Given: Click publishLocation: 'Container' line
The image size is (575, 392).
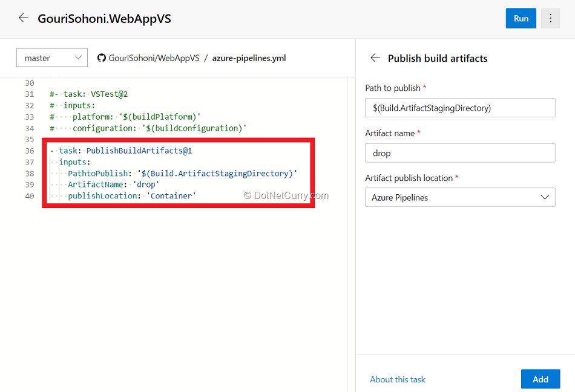Looking at the screenshot, I should pyautogui.click(x=132, y=196).
